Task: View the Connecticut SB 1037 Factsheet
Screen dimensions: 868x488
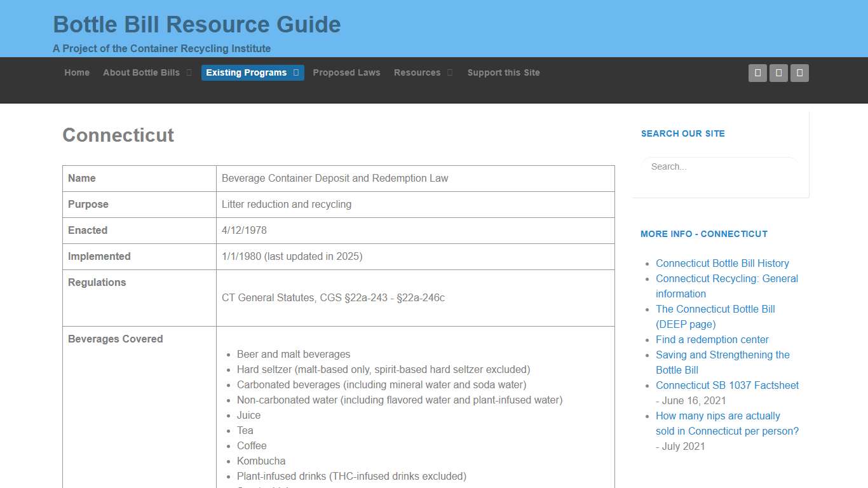Action: pyautogui.click(x=727, y=385)
